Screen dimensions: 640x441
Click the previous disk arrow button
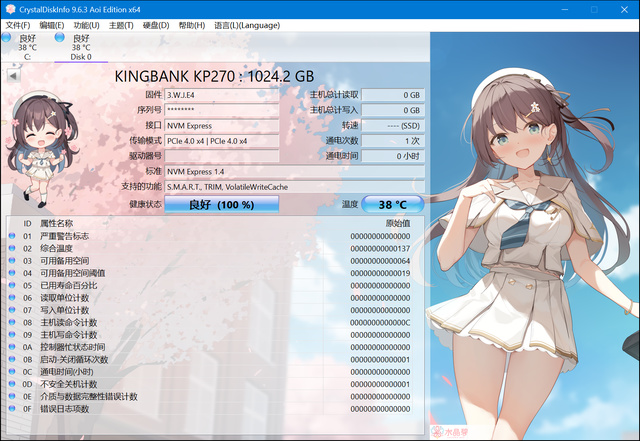click(13, 76)
